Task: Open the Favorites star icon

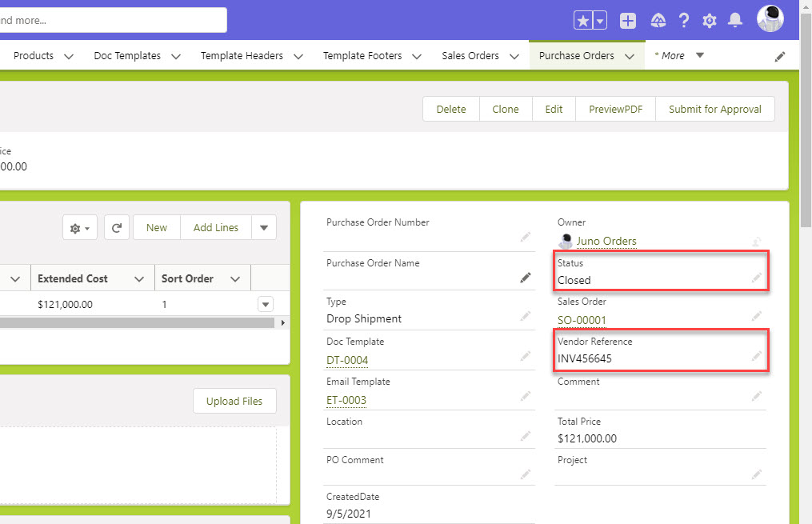Action: click(583, 21)
